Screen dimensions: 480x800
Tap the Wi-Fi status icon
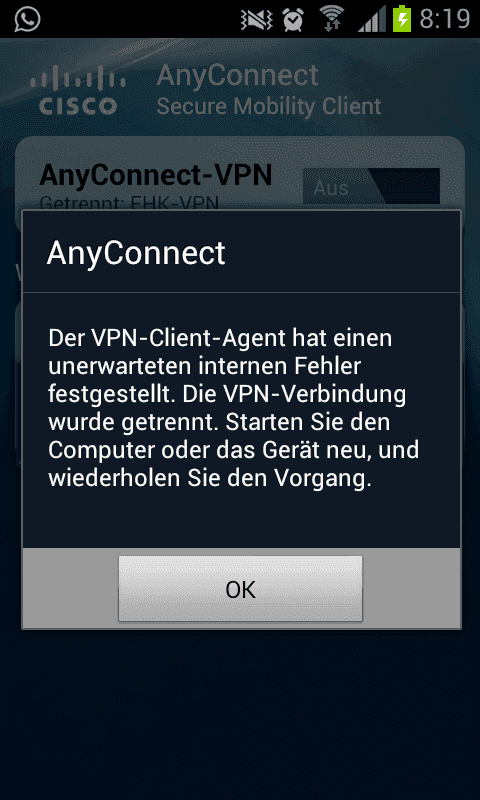tap(332, 20)
